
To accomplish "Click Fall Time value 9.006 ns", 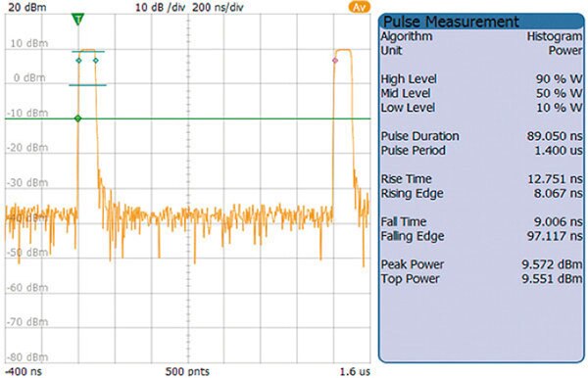I will click(559, 221).
